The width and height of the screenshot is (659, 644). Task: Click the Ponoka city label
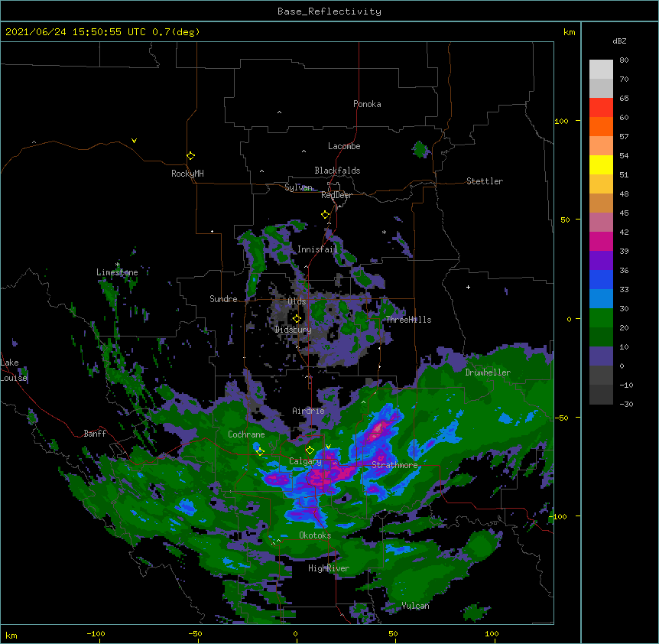[x=367, y=104]
